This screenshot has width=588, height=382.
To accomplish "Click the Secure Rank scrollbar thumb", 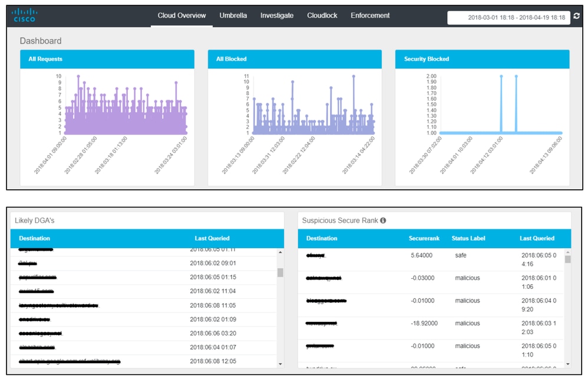I will click(x=567, y=259).
